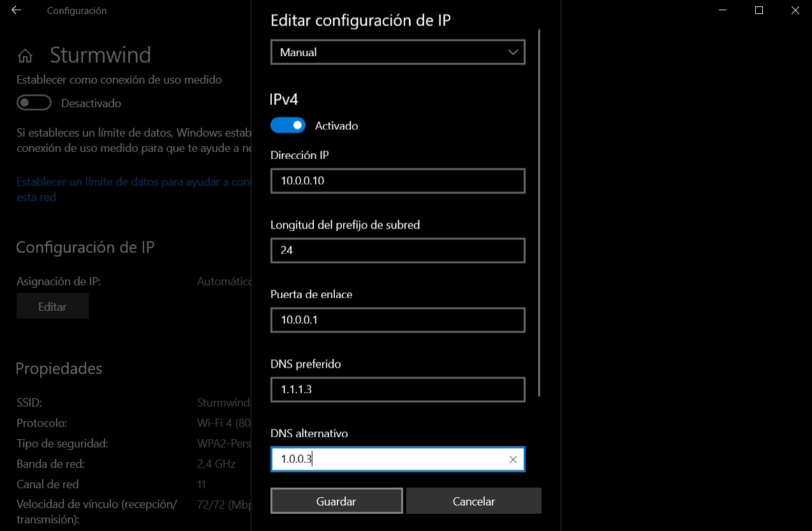Maximize the Configuración window
The height and width of the screenshot is (531, 812).
pos(758,11)
